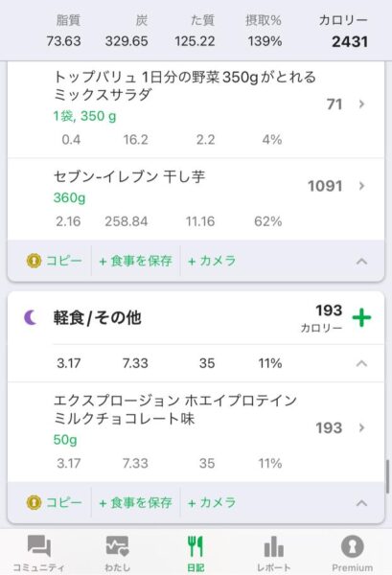
Task: Click + カメラ under 干し芋 meal
Action: (x=212, y=261)
